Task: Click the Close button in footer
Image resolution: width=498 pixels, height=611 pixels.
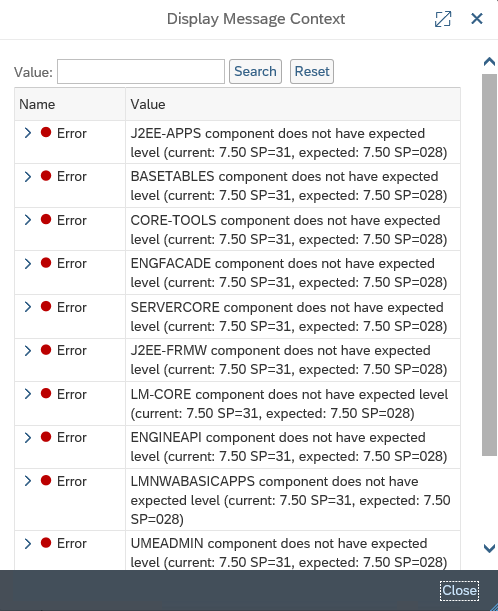Action: click(459, 590)
